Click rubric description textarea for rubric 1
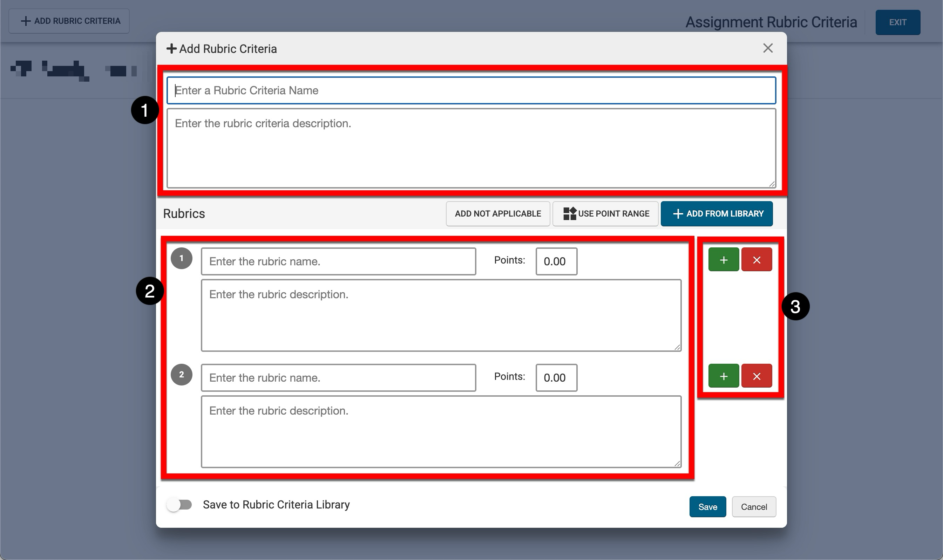 (441, 315)
